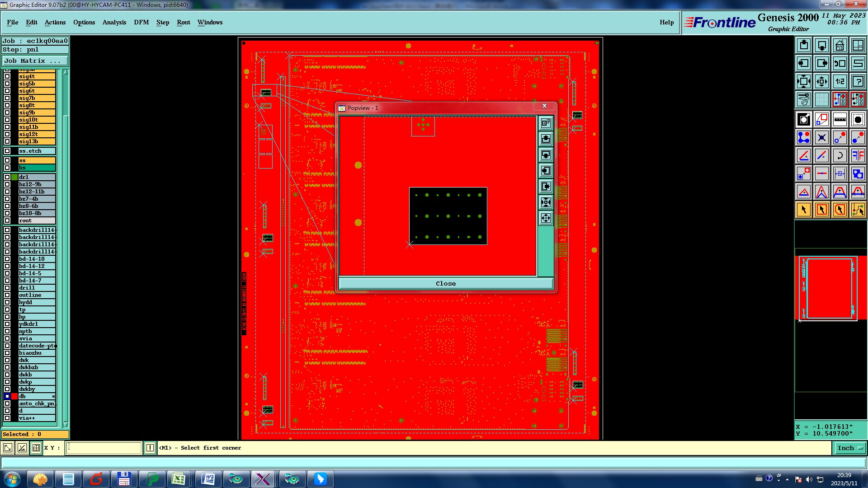Screen dimensions: 868x488
Task: Click the rectangle-framed arrow select icon
Action: (x=822, y=210)
